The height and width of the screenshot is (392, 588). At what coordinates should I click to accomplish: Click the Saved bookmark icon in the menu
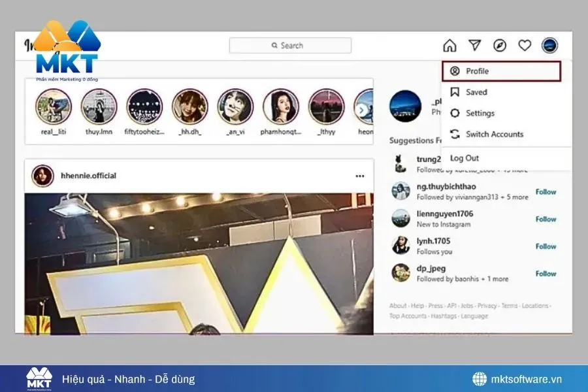(x=454, y=92)
